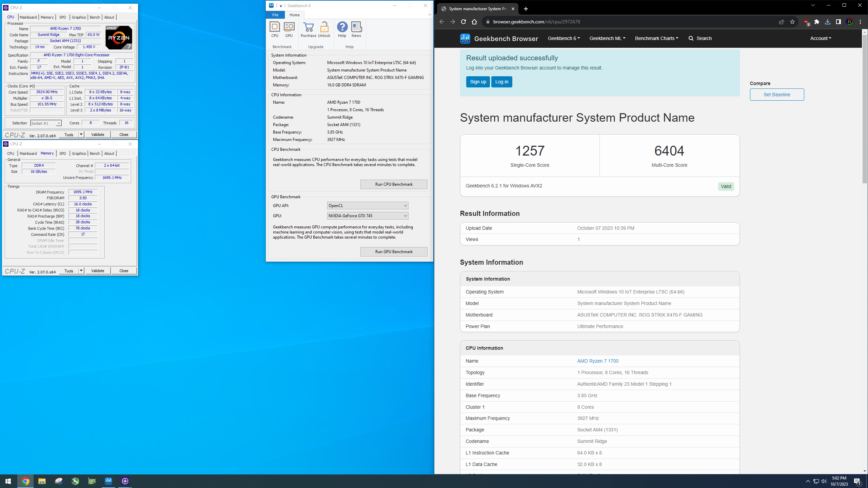Switch to Graphics tab in lower CPU-Z
The image size is (868, 488).
pos(79,154)
